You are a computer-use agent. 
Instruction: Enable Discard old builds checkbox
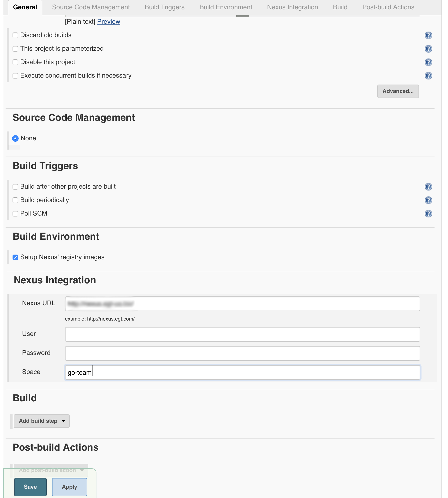coord(16,36)
